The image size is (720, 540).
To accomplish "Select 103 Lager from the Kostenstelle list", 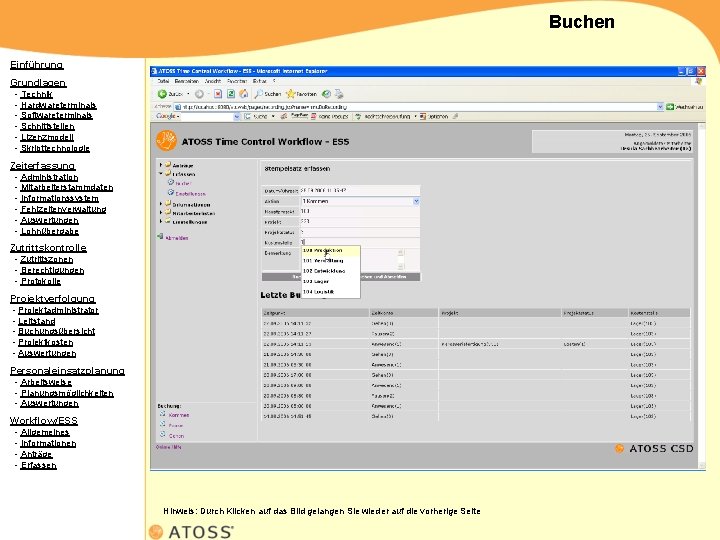I will [331, 281].
